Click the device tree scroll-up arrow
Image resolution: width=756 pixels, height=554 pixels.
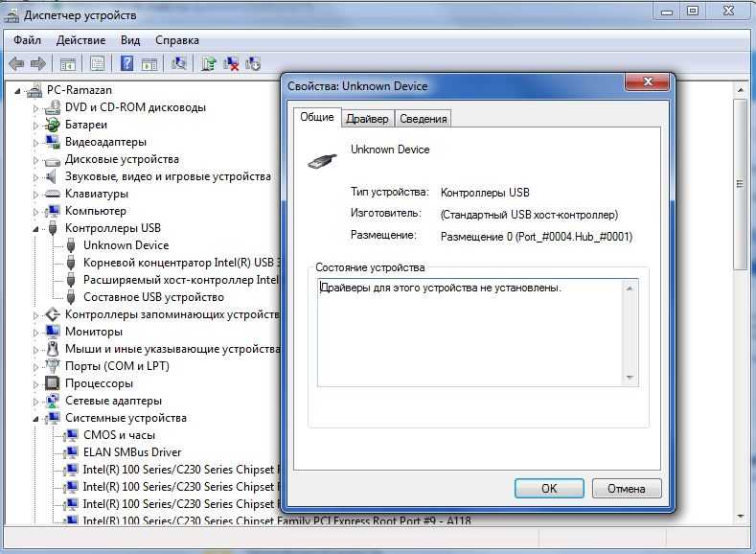coord(740,90)
